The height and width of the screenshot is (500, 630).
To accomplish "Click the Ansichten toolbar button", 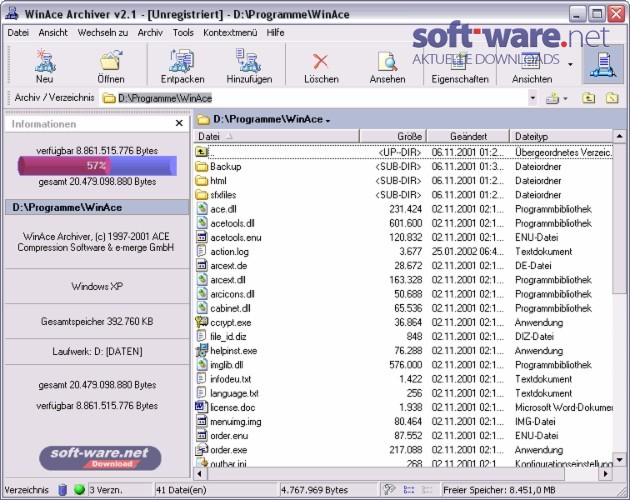I will tap(532, 67).
